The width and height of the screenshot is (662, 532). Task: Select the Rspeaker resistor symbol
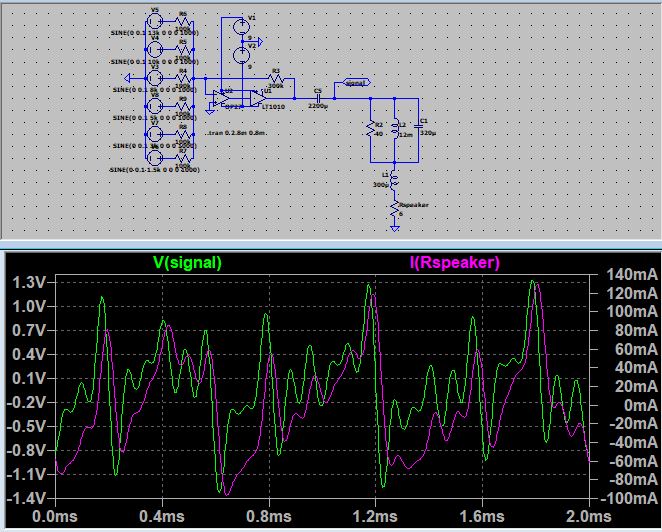394,209
